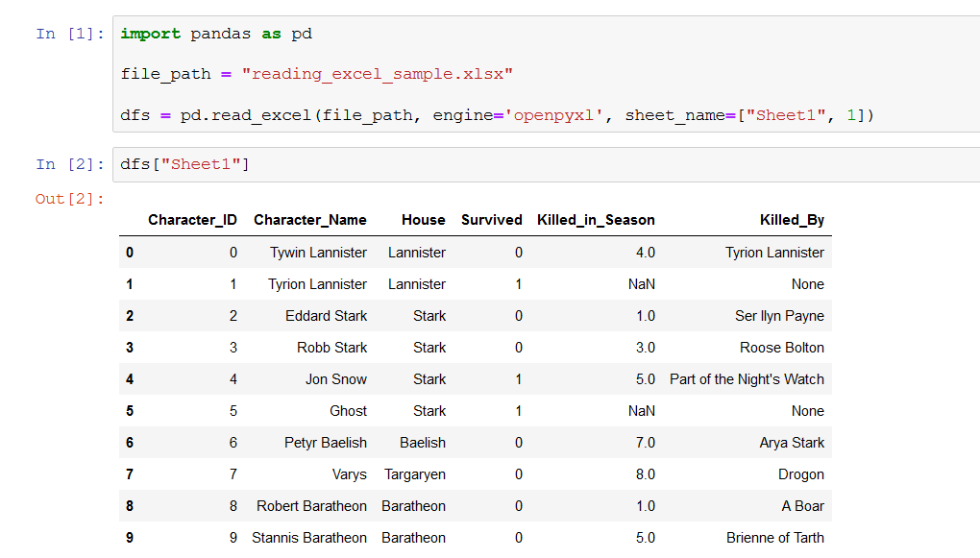Select the House column header
The width and height of the screenshot is (980, 558).
[423, 219]
